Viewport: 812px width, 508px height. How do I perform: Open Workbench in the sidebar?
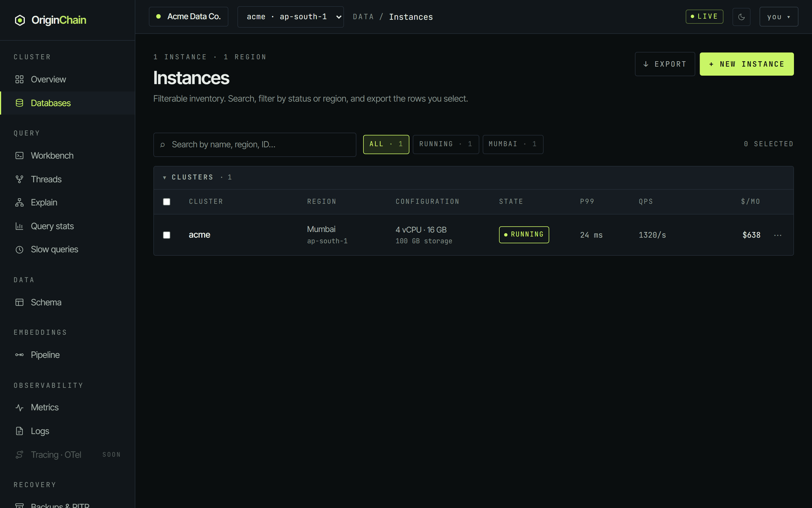pyautogui.click(x=68, y=155)
